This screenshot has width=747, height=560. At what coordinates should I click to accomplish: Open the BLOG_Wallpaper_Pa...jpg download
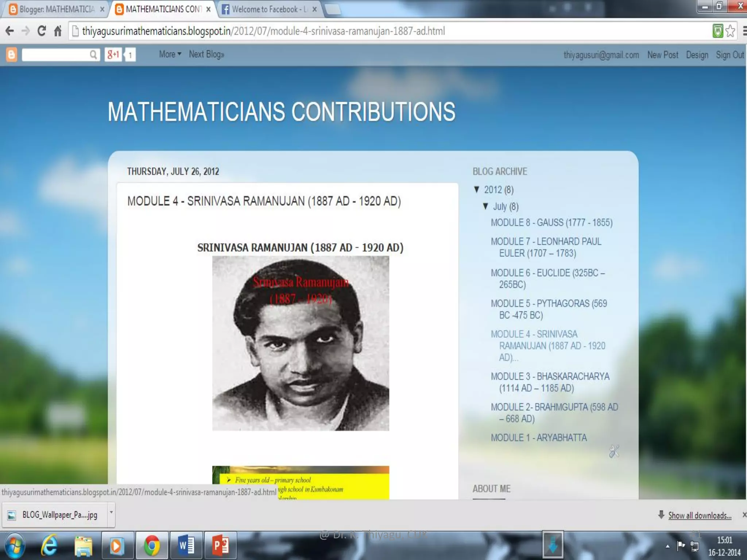(55, 515)
